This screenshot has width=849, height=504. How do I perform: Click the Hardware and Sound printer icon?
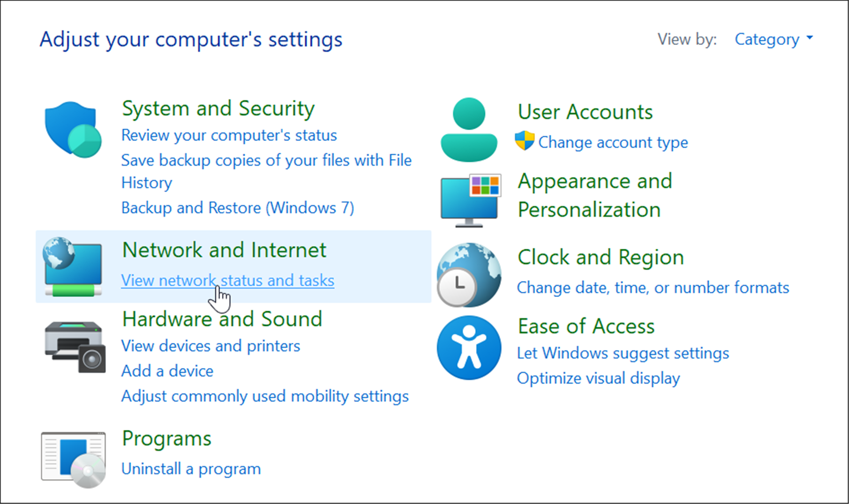click(74, 347)
